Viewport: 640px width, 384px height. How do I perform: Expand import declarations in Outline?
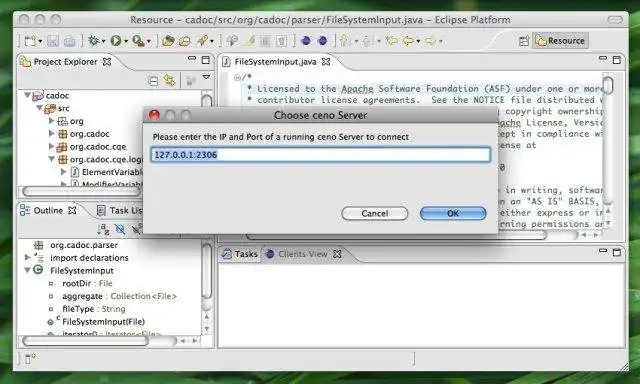click(27, 257)
